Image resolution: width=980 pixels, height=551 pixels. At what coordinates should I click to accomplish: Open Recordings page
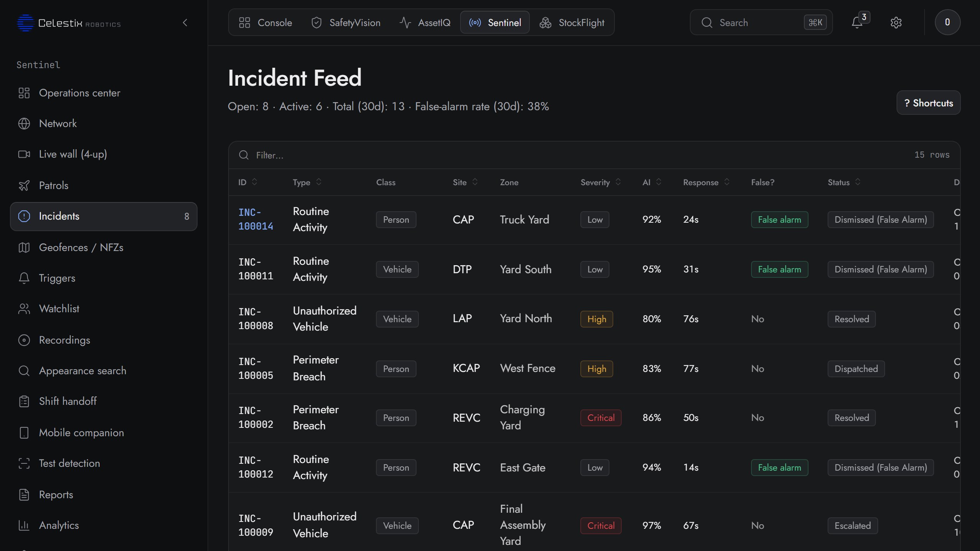click(104, 340)
